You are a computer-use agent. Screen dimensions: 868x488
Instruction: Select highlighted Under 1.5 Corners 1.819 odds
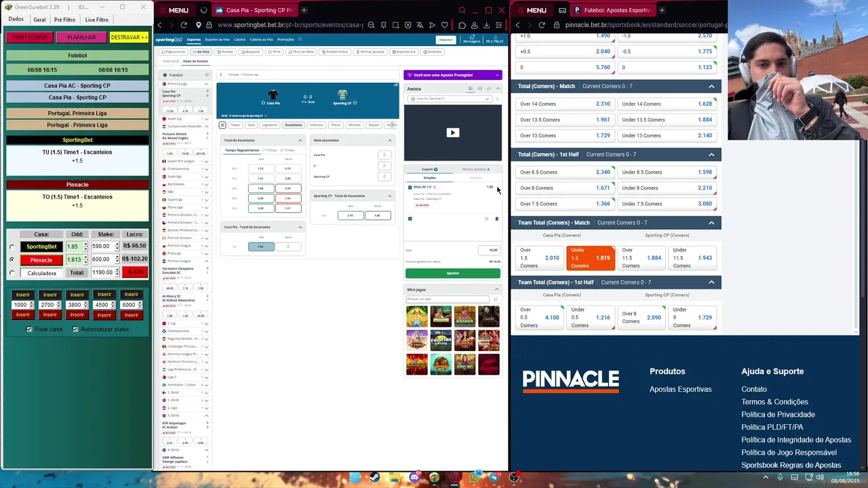pos(590,258)
